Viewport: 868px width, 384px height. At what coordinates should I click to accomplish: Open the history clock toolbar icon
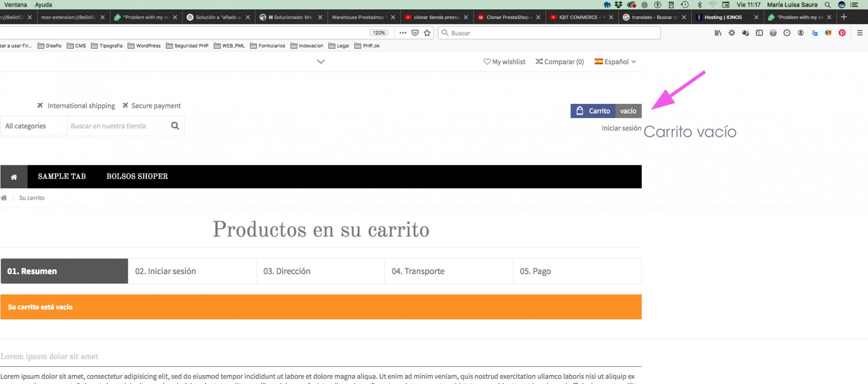pos(787,33)
